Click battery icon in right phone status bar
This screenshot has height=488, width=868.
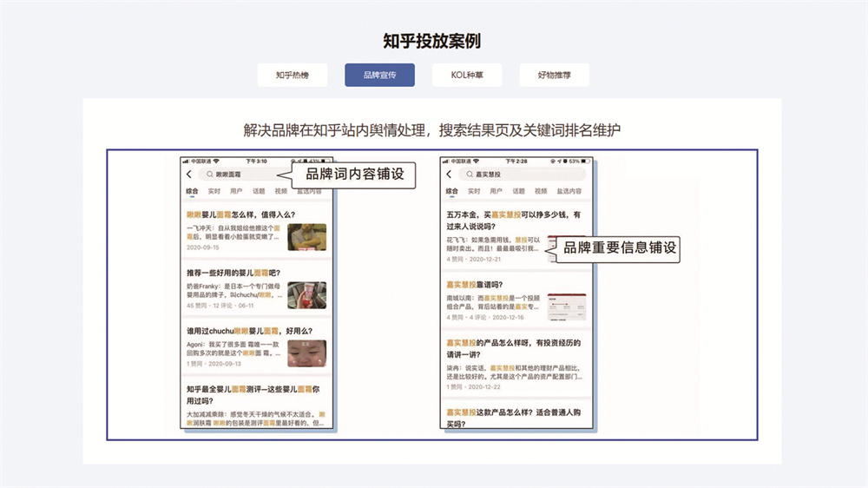pos(585,162)
